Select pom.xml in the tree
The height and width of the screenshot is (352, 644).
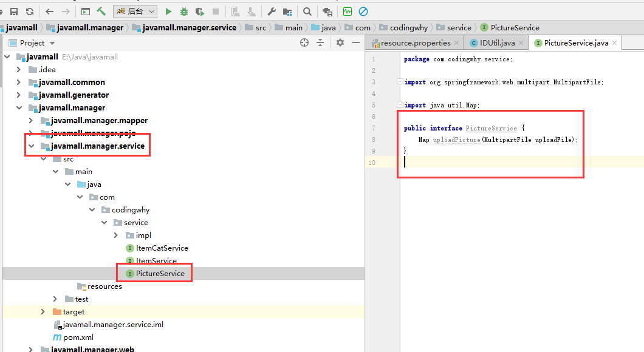(x=78, y=337)
